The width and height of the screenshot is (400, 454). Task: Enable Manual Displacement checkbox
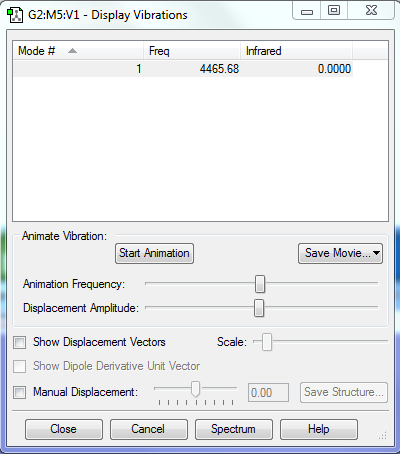point(19,392)
